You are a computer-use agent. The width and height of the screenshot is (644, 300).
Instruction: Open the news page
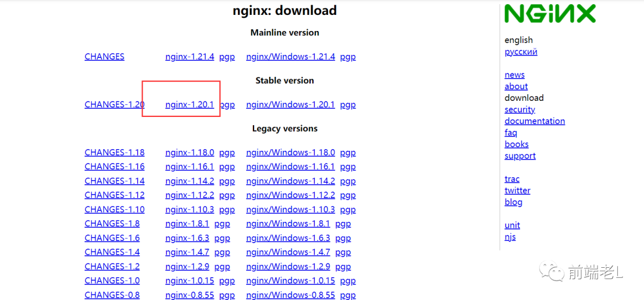[515, 75]
